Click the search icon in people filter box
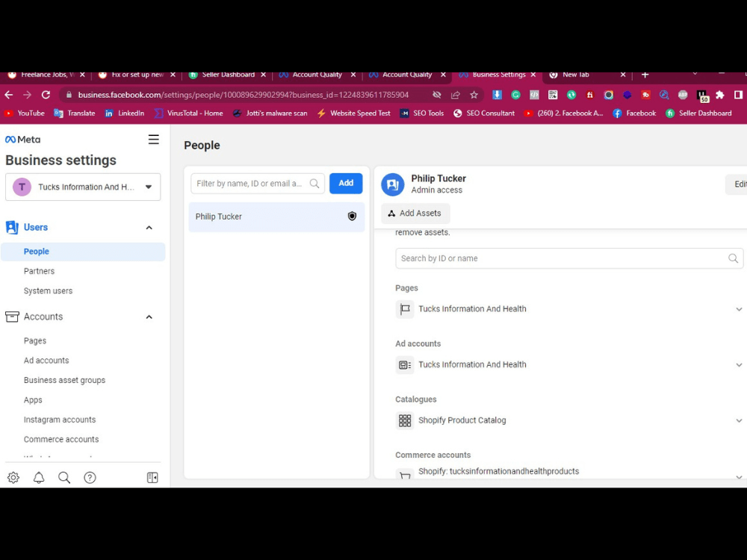 314,184
